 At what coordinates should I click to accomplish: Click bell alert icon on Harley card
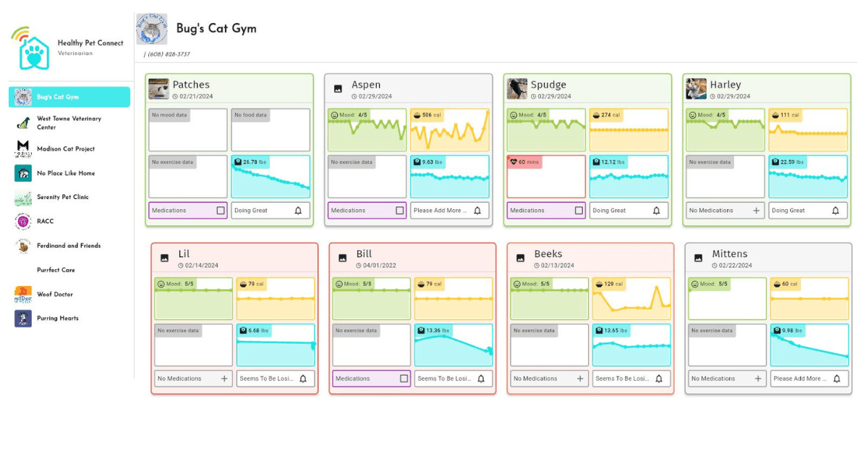(x=835, y=211)
